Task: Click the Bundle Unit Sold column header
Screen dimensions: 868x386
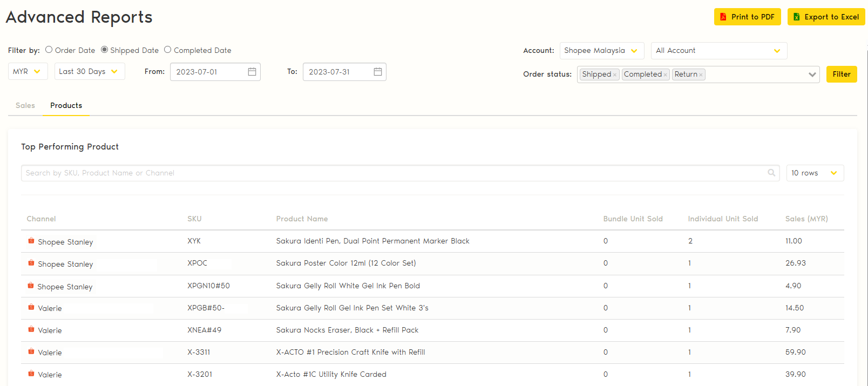Action: 633,219
